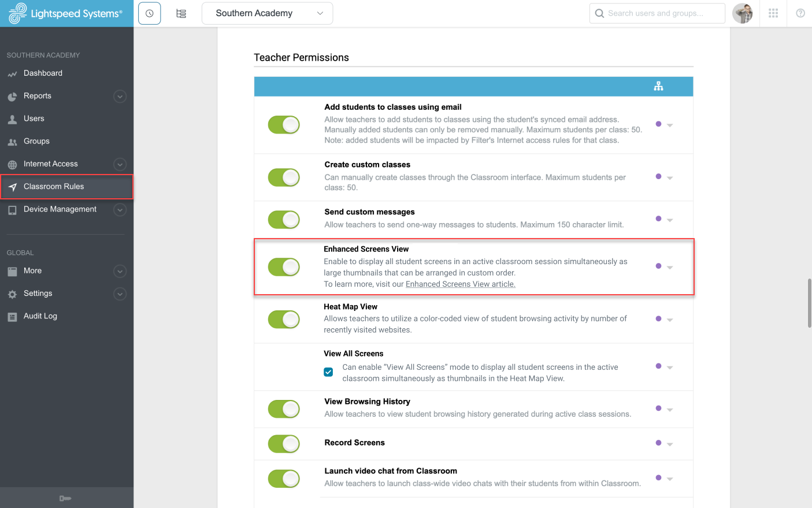Open Settings in the sidebar

(38, 294)
